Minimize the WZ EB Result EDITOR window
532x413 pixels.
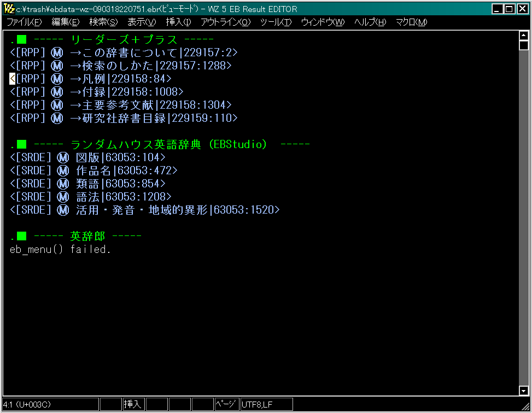(x=497, y=9)
